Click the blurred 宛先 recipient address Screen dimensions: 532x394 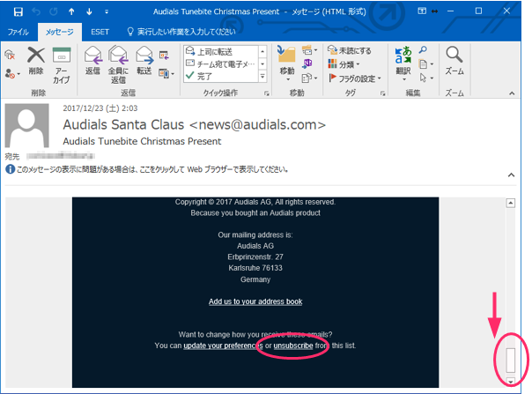61,156
